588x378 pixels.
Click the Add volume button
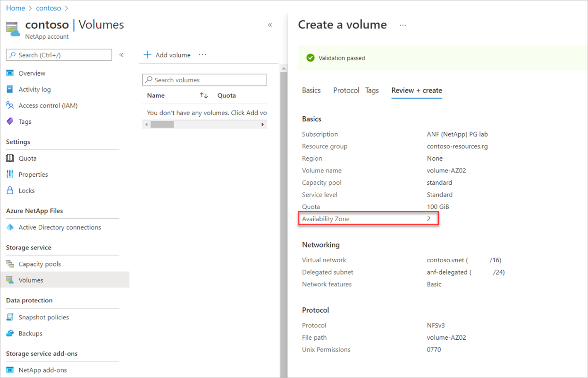pyautogui.click(x=167, y=55)
